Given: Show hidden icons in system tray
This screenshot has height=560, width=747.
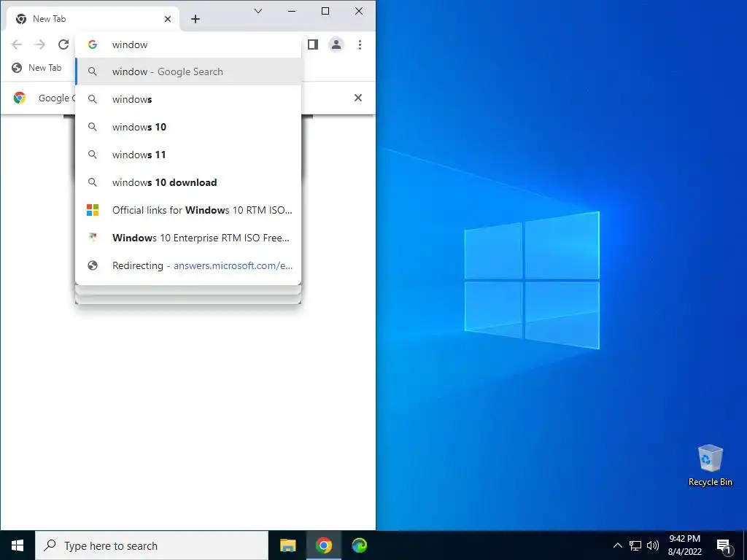Looking at the screenshot, I should pos(617,545).
